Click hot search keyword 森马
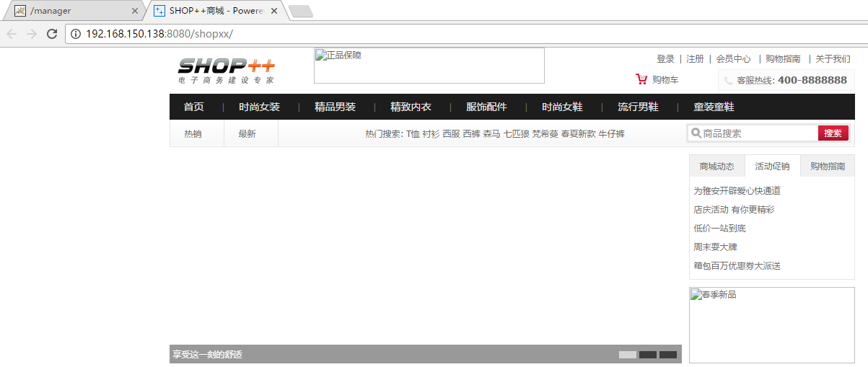Screen dimensions: 868x367 point(491,133)
